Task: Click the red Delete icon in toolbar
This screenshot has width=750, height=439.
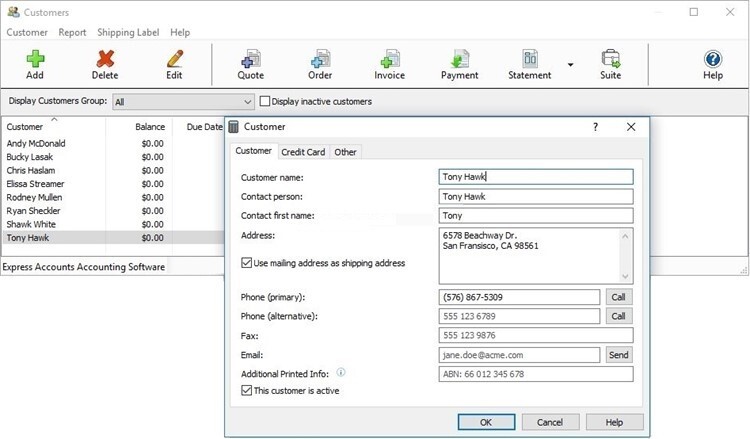Action: pos(105,59)
